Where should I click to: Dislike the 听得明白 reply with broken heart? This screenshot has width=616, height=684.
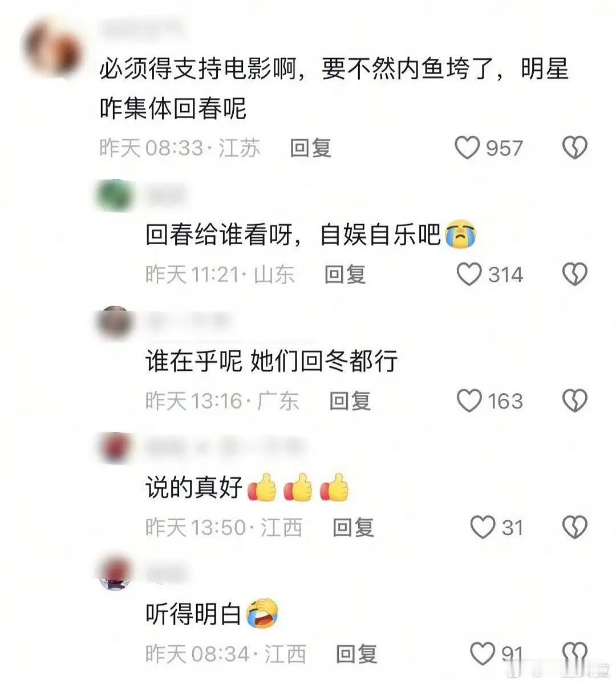pyautogui.click(x=574, y=653)
